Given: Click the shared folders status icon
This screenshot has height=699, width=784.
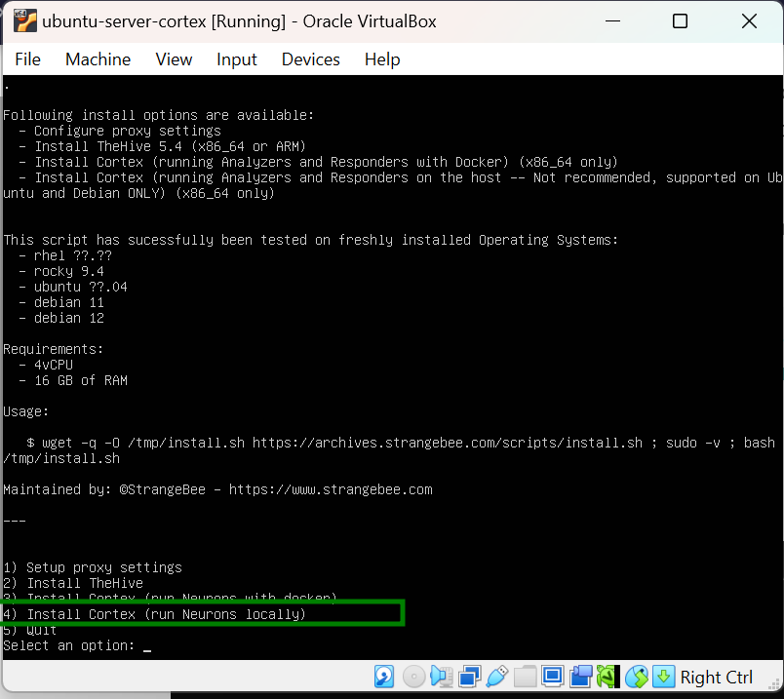Looking at the screenshot, I should point(525,677).
